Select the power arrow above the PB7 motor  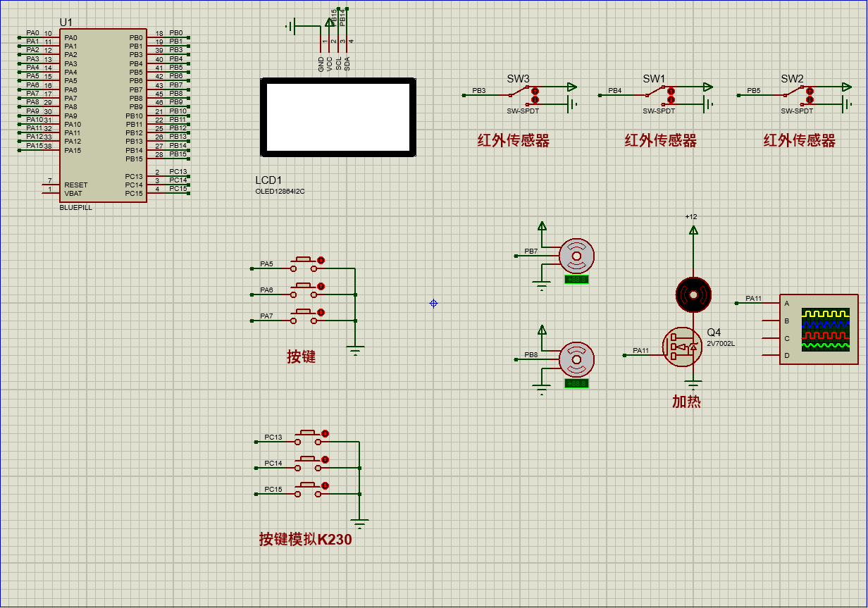coord(542,225)
